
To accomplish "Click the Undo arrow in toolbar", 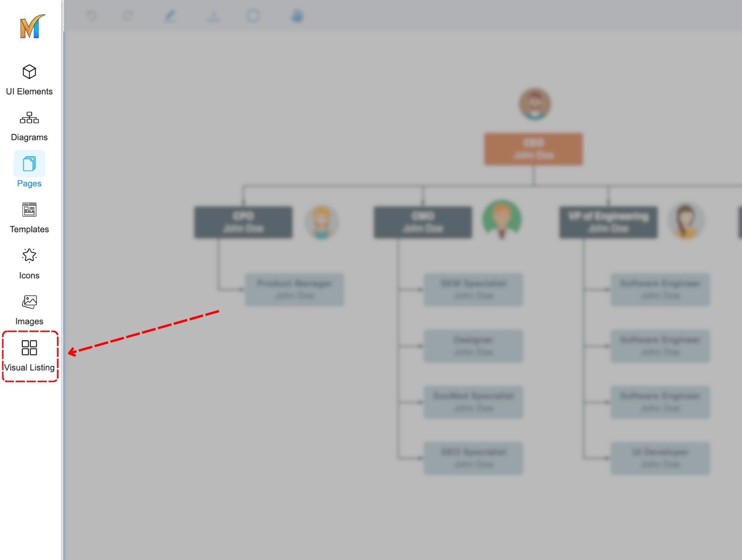I will click(x=91, y=16).
